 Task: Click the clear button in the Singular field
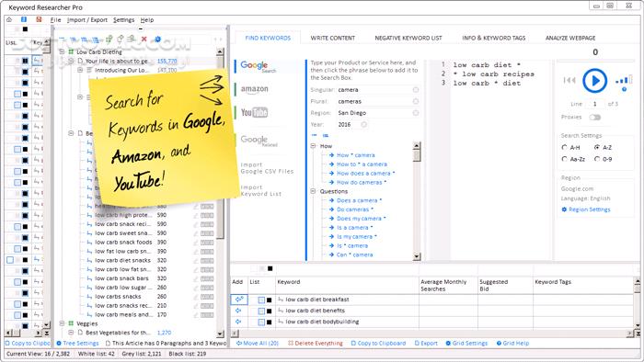(416, 90)
